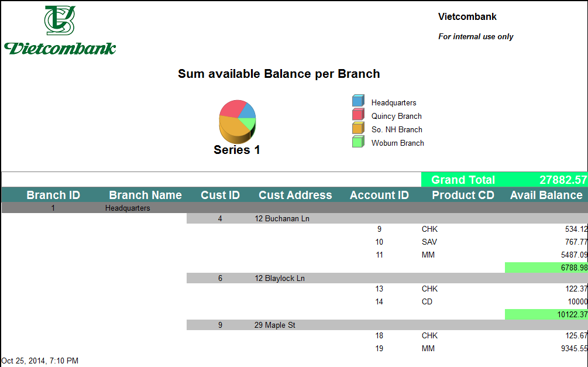Click the Cust Address column header
This screenshot has height=367, width=588.
[295, 195]
